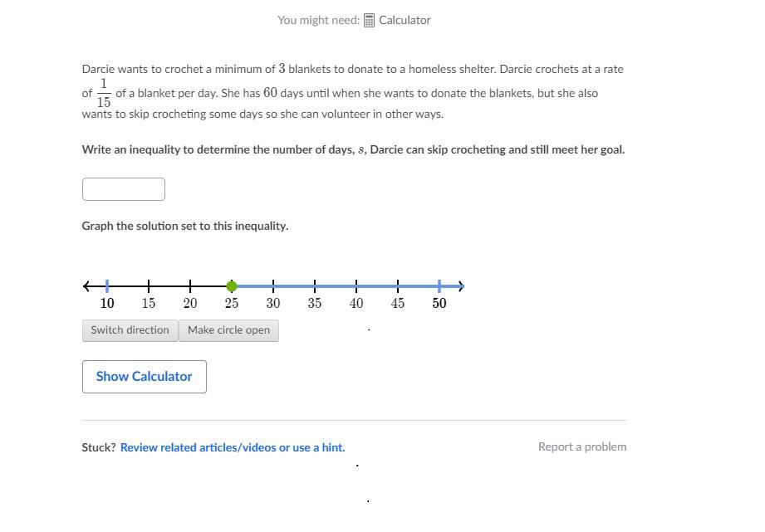Screen dimensions: 765x532
Task: Click the number line tick at 20
Action: (190, 286)
